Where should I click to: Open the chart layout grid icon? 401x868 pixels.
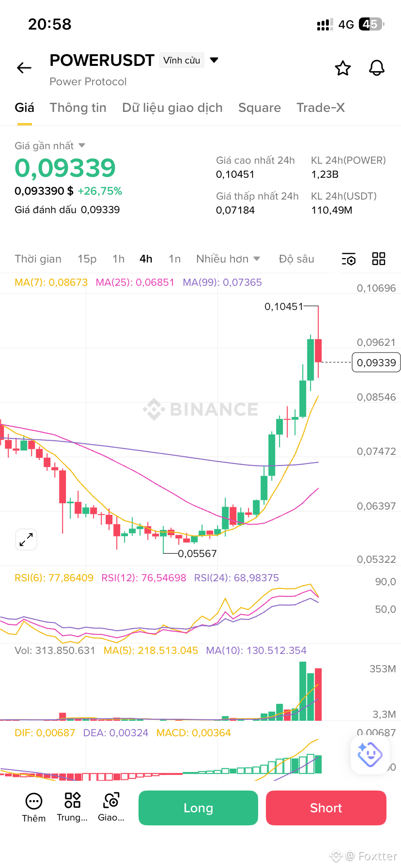379,259
